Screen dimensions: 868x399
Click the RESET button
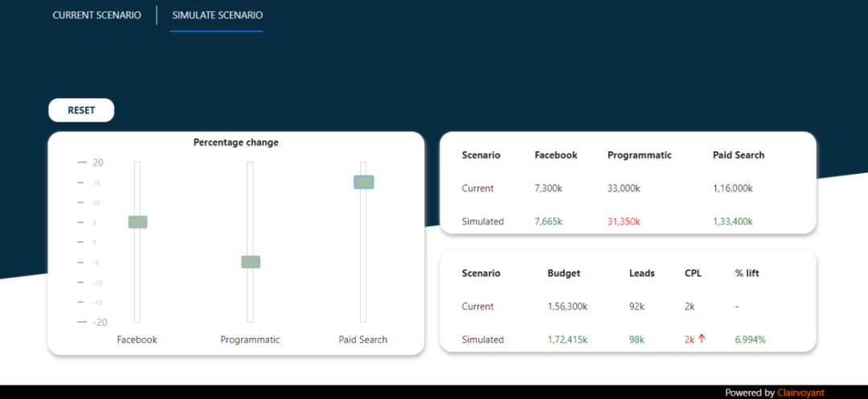(81, 110)
